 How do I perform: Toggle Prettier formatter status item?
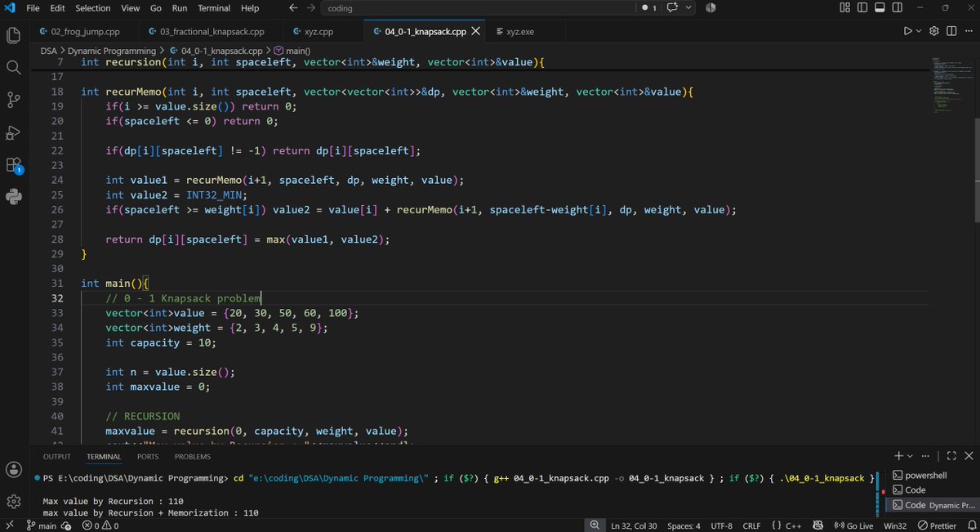click(937, 525)
